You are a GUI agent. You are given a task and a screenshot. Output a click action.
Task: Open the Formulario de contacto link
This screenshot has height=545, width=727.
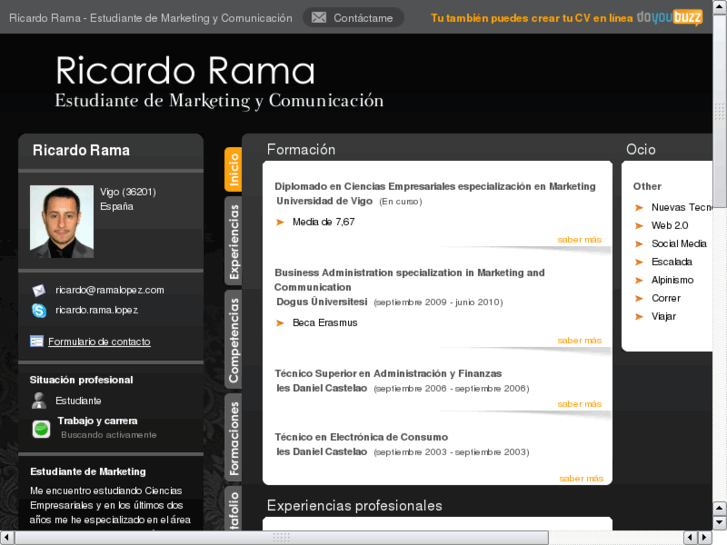(x=99, y=342)
